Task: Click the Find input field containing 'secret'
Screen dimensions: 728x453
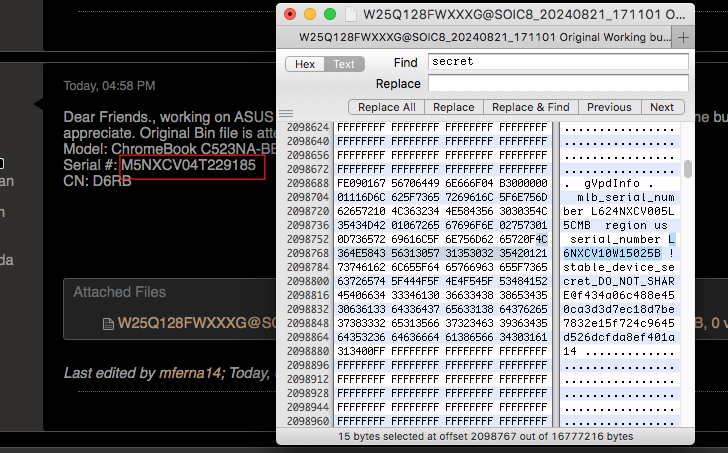Action: (x=558, y=62)
